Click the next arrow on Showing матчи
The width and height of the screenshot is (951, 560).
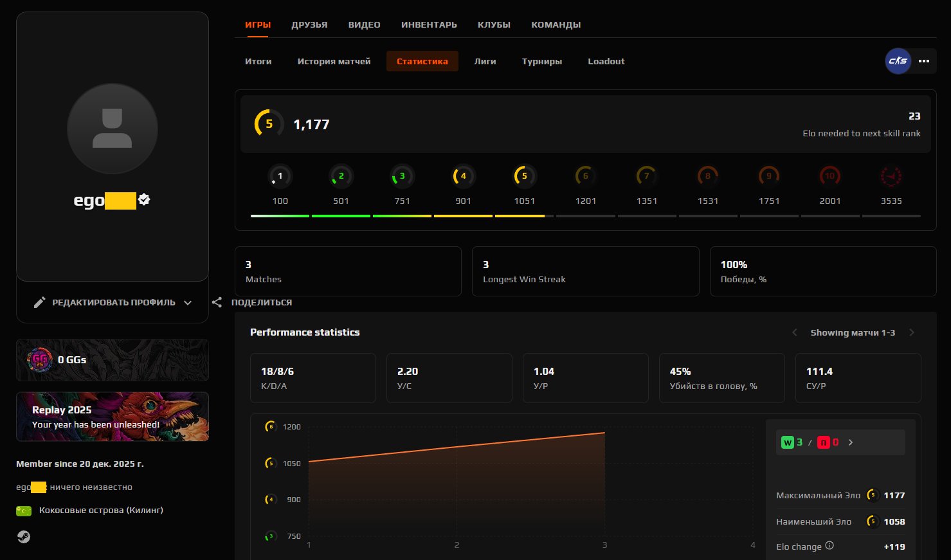pos(912,332)
